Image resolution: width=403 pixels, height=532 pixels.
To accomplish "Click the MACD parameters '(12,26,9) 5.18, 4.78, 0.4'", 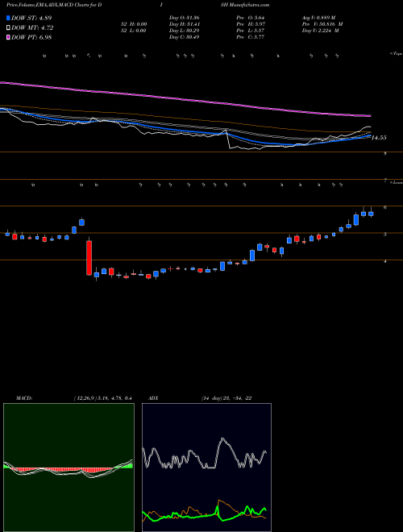I will (103, 398).
